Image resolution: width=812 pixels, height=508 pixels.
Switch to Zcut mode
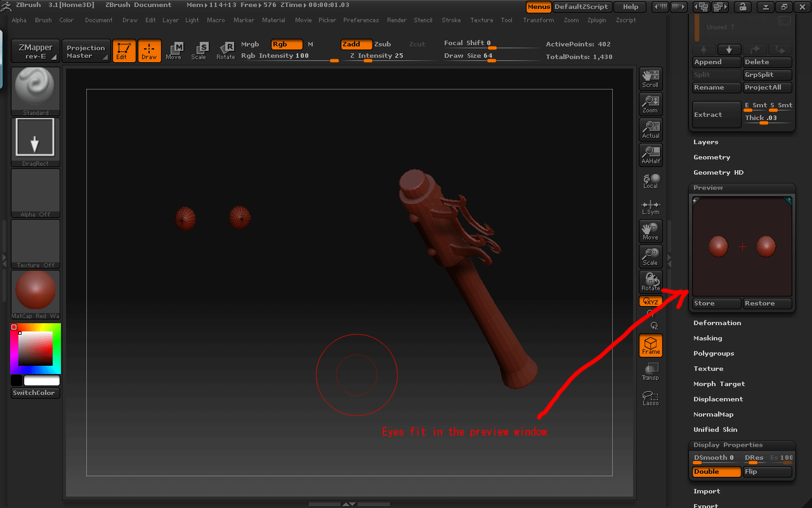click(x=417, y=44)
